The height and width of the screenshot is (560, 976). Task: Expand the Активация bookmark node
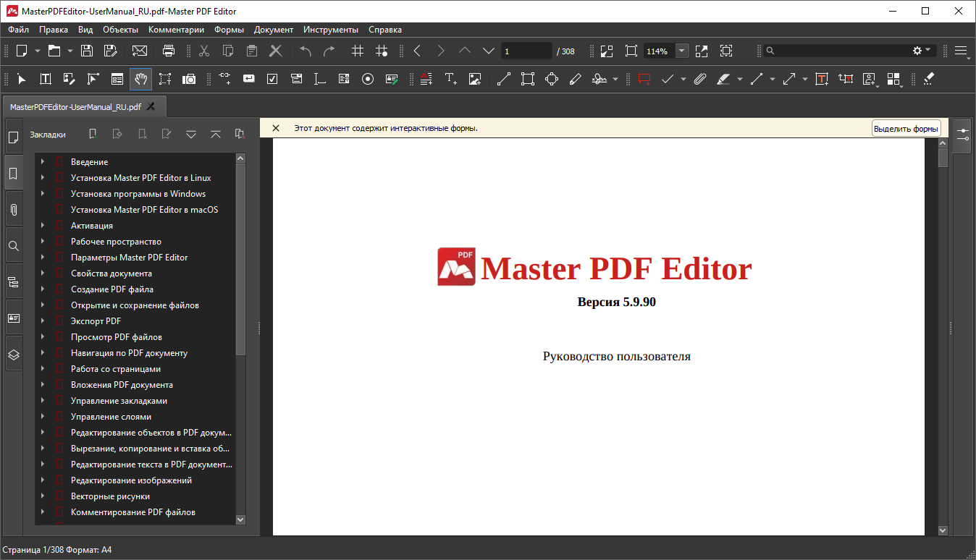click(x=43, y=226)
